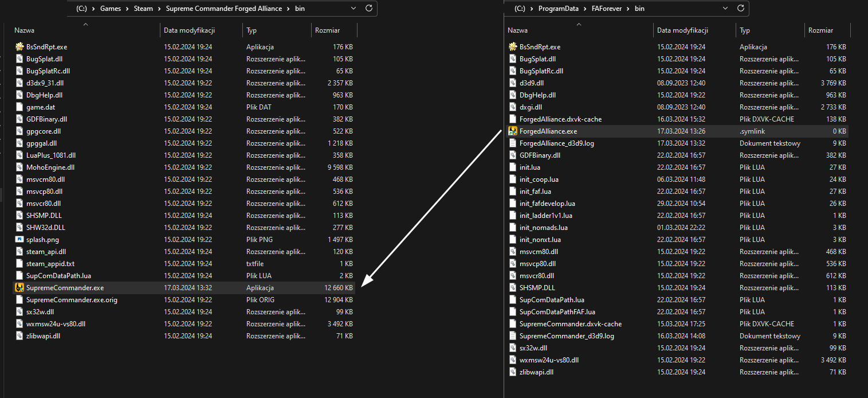Select the gpggal.dll file name
Viewport: 868px width, 398px height.
click(x=41, y=143)
